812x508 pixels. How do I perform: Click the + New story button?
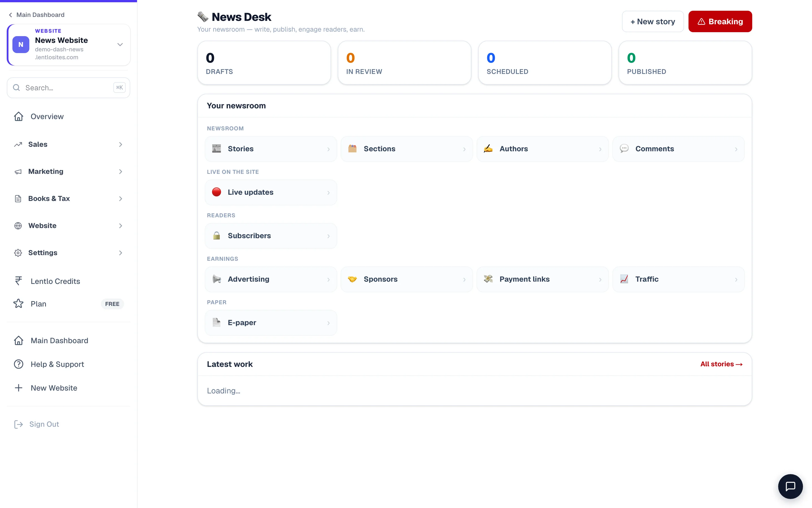point(653,21)
